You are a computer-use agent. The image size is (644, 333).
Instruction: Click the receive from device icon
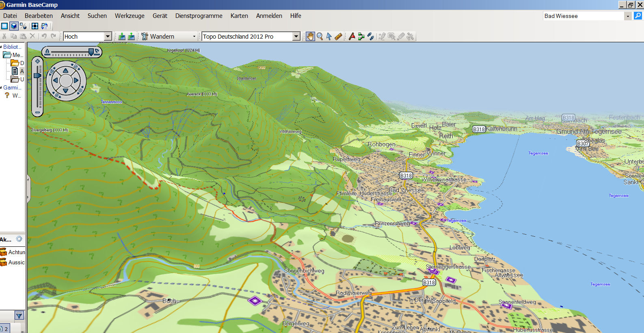click(131, 36)
